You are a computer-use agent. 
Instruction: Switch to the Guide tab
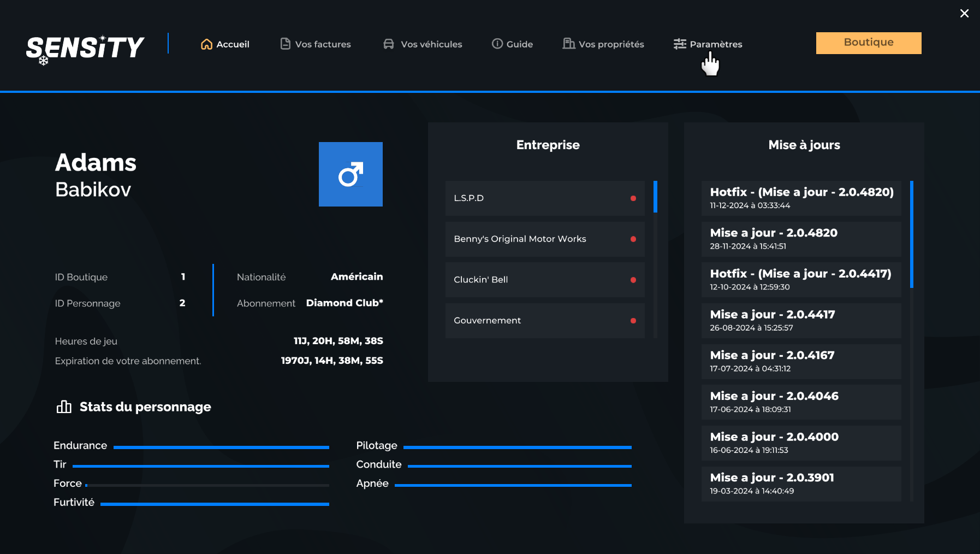[512, 44]
